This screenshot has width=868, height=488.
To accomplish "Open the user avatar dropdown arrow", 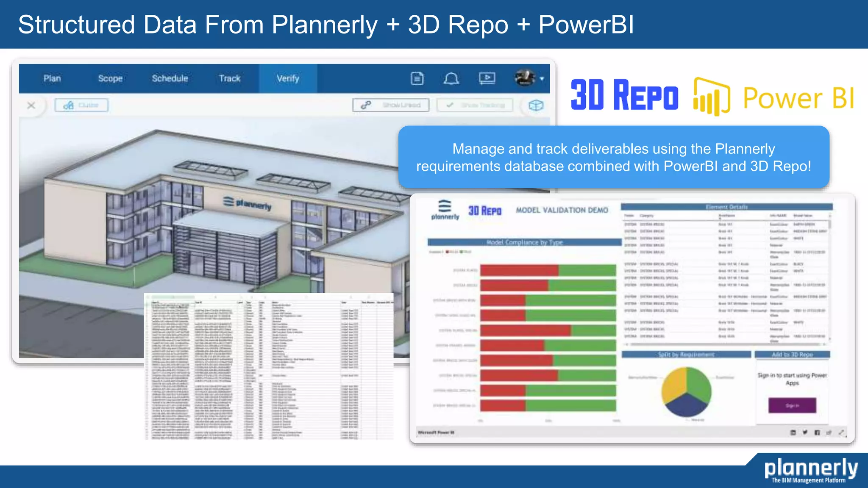I will [x=542, y=79].
